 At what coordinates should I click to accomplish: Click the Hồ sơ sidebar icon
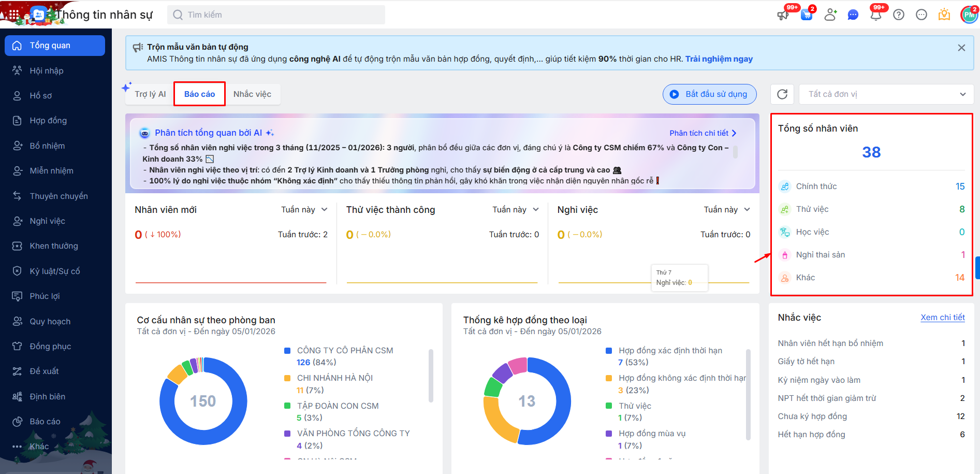pos(17,96)
